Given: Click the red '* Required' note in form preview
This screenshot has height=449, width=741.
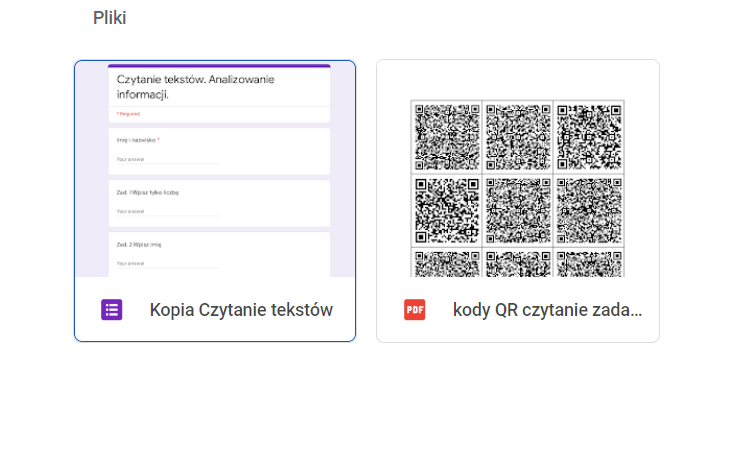Looking at the screenshot, I should [128, 114].
